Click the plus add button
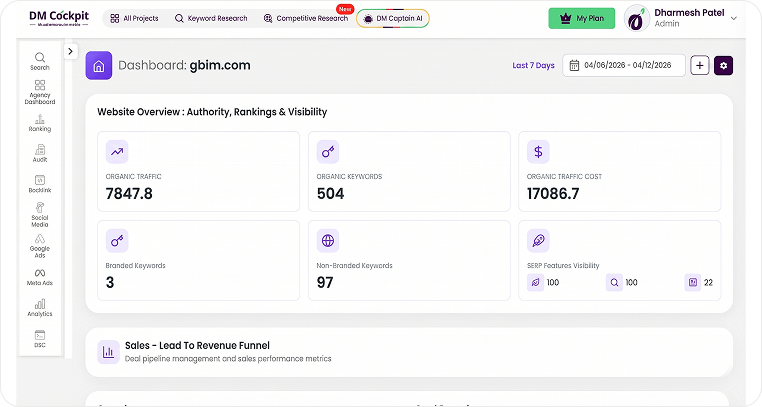762x407 pixels. 700,65
